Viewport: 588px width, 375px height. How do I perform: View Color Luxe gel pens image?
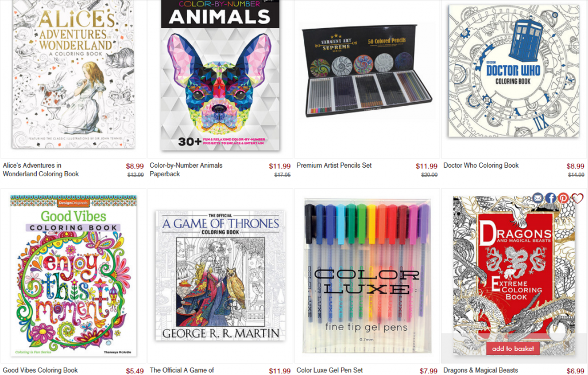[367, 275]
